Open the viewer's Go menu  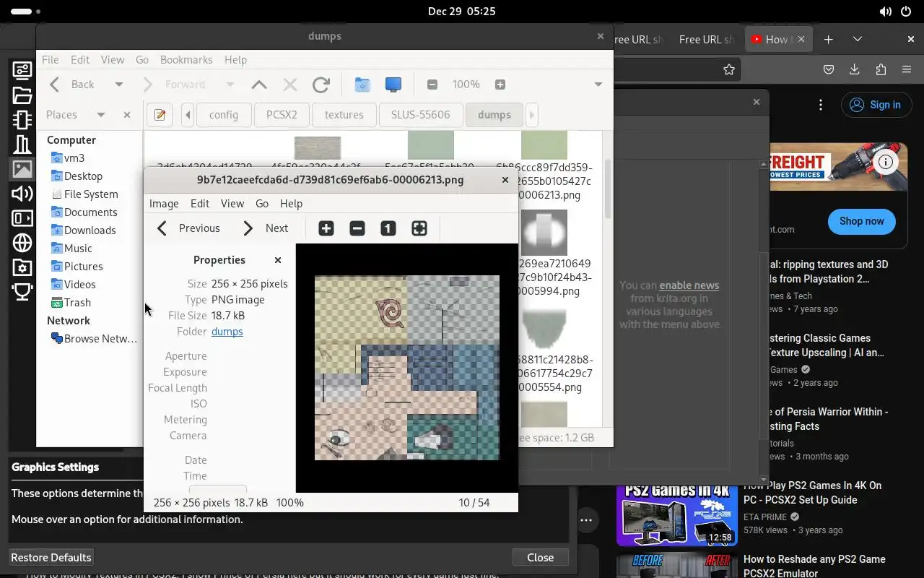[262, 204]
